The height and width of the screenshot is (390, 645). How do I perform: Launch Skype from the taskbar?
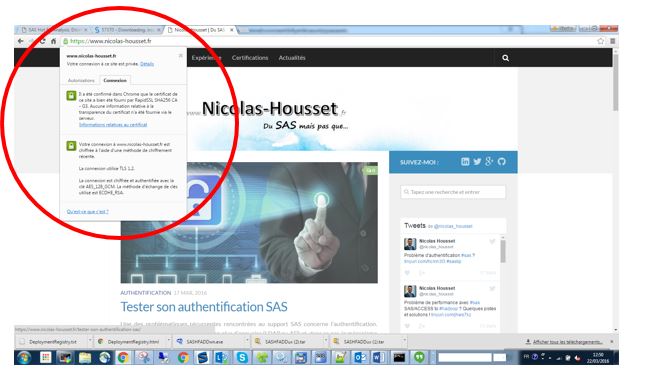click(242, 357)
